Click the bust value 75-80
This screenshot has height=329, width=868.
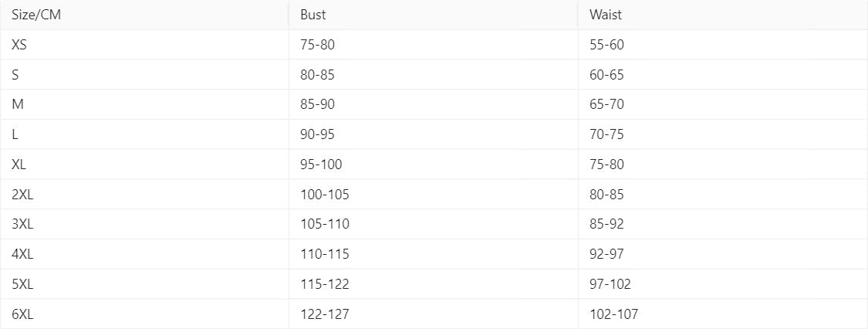click(317, 45)
